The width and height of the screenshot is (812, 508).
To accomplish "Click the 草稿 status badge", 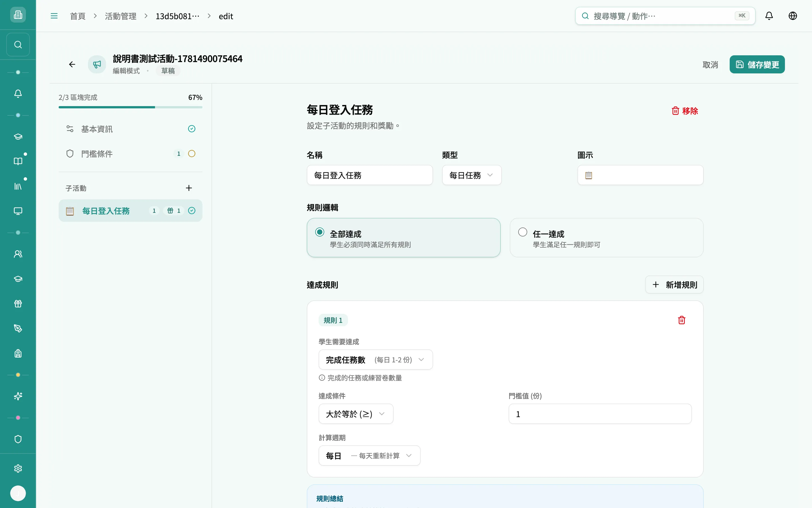I will (x=168, y=71).
